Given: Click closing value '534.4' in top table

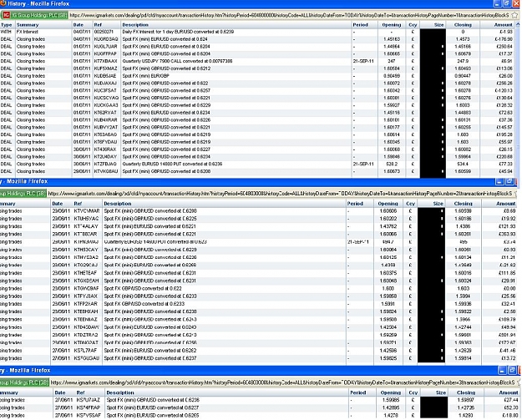Looking at the screenshot, I should coord(463,164).
